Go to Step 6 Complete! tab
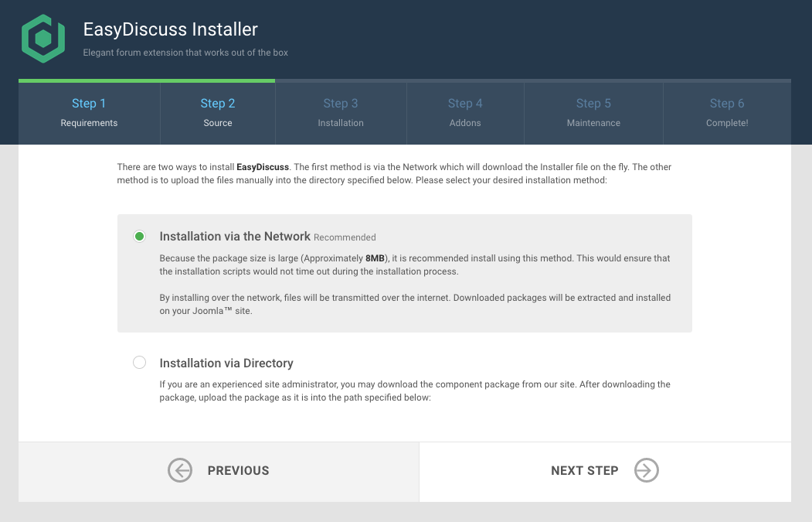The image size is (812, 522). [727, 113]
